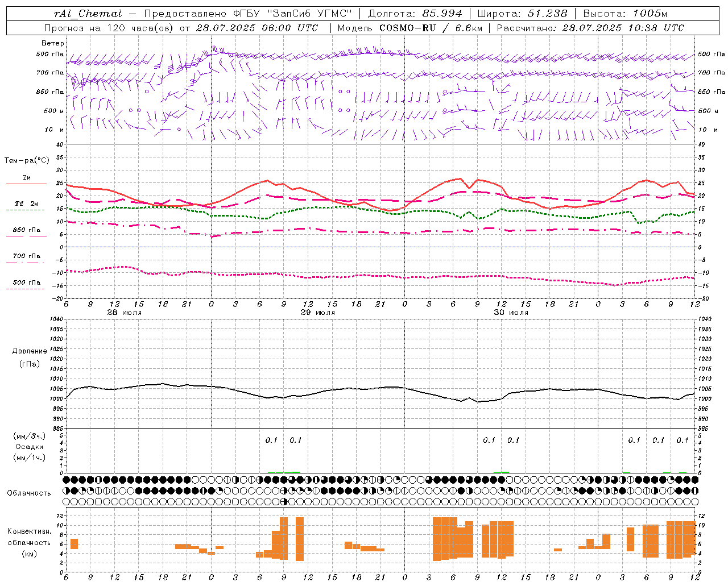Select the Давление panel label
Screen dimensions: 728x582
30,351
